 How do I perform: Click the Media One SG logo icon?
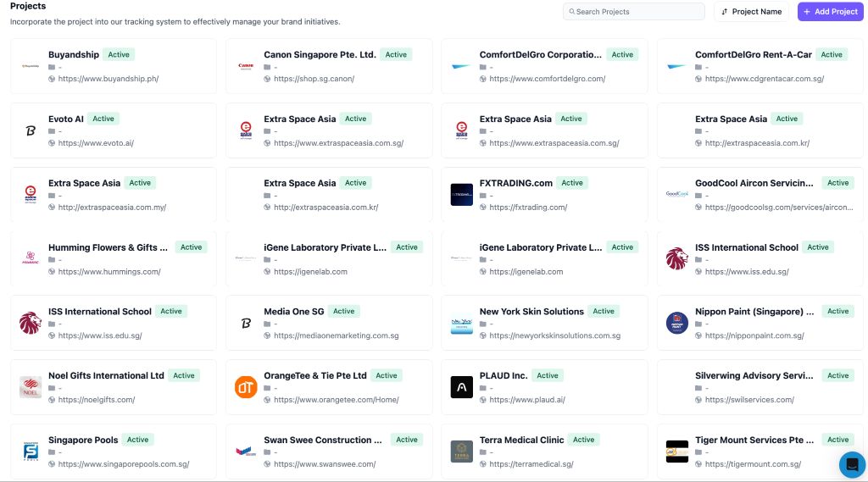[x=246, y=324]
